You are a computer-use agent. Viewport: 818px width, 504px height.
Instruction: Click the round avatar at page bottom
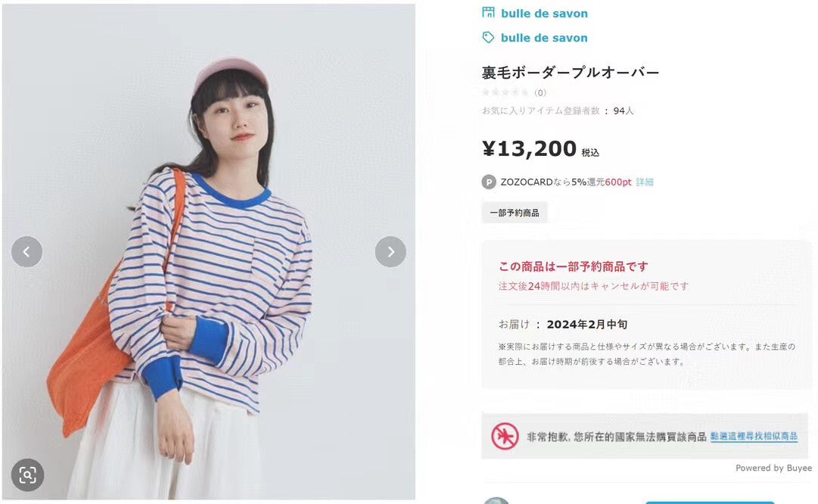coord(496,501)
